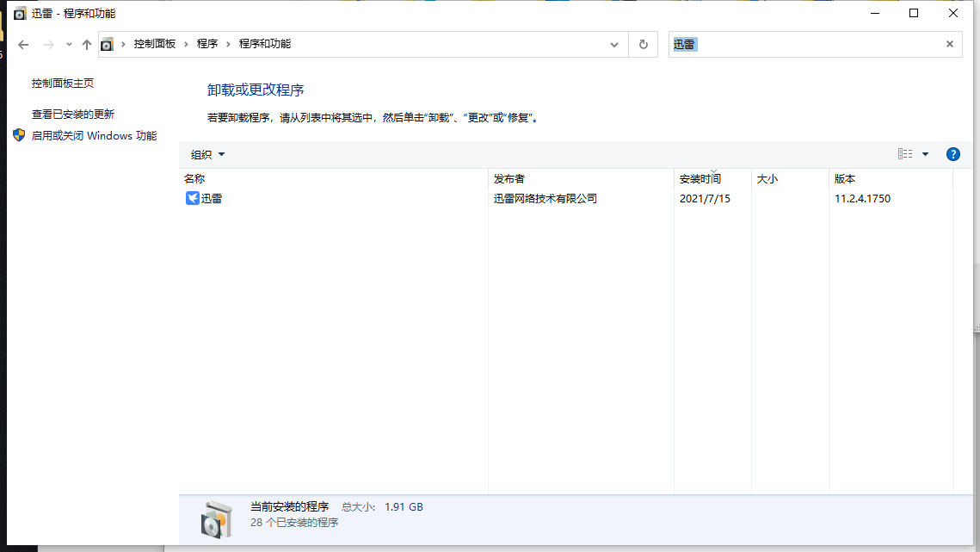
Task: Refresh the Programs and Features list
Action: coord(643,44)
